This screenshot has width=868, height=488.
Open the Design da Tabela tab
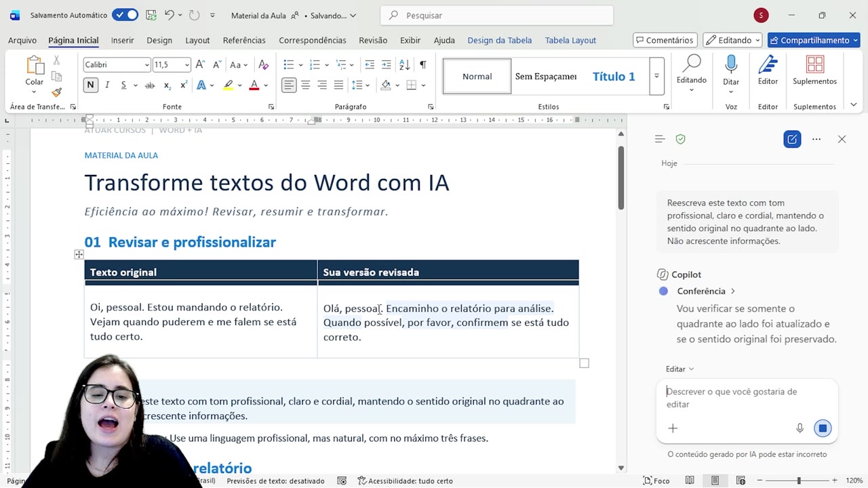tap(500, 40)
